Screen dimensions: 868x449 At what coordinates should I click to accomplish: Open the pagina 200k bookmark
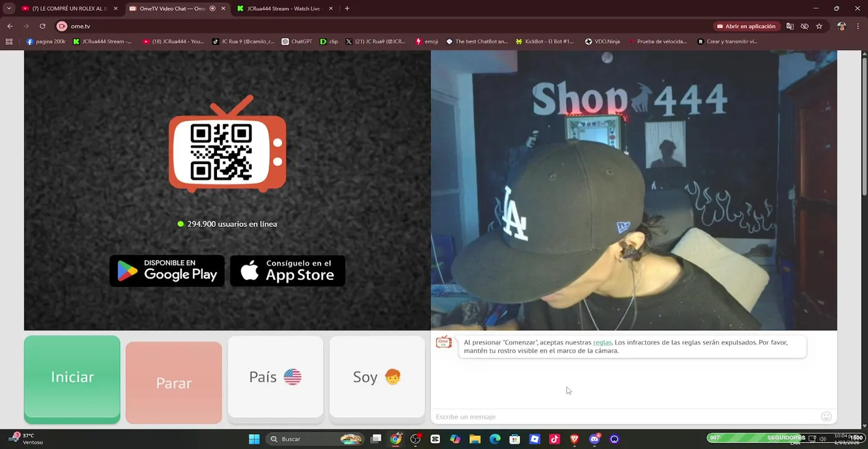point(46,42)
